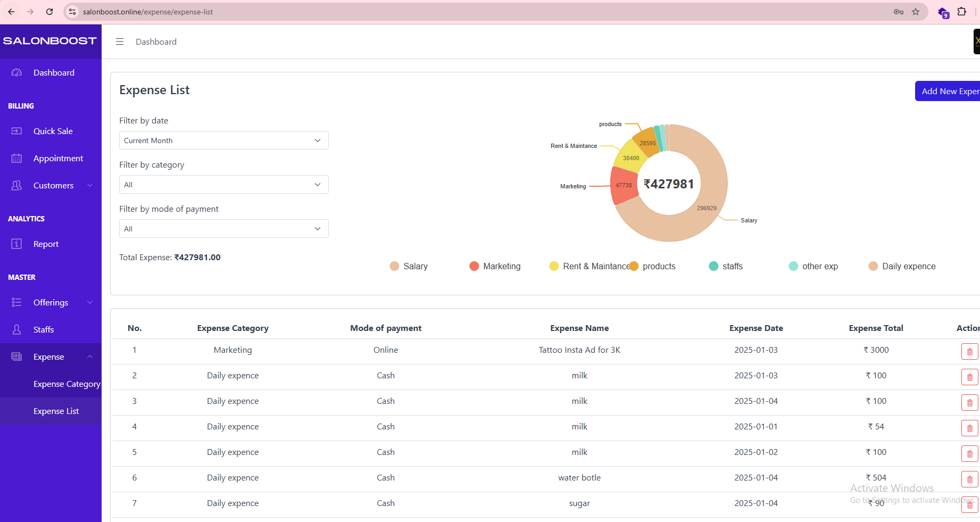Click the browser back arrow

[x=11, y=12]
